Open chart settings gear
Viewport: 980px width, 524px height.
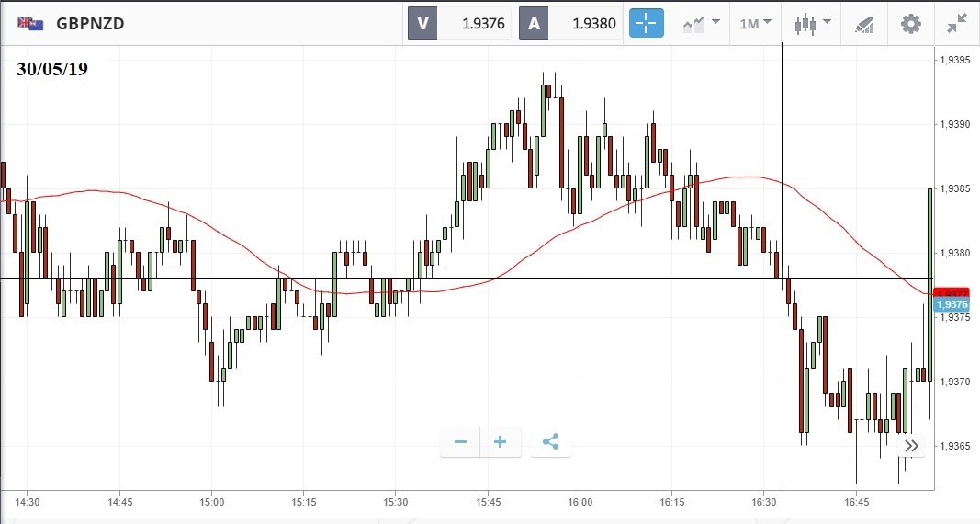click(910, 24)
